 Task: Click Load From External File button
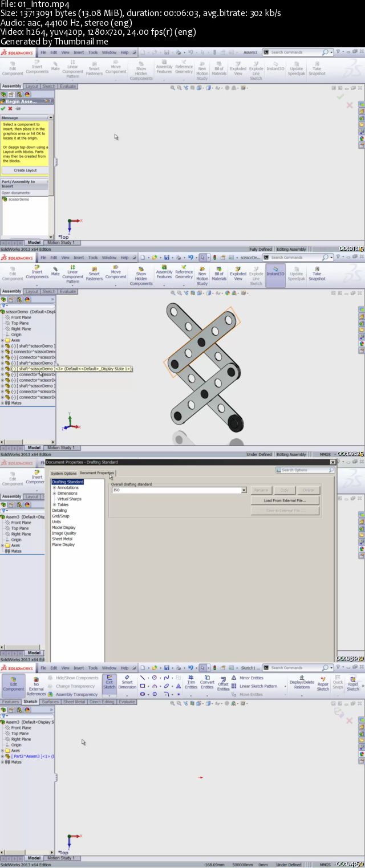[284, 500]
